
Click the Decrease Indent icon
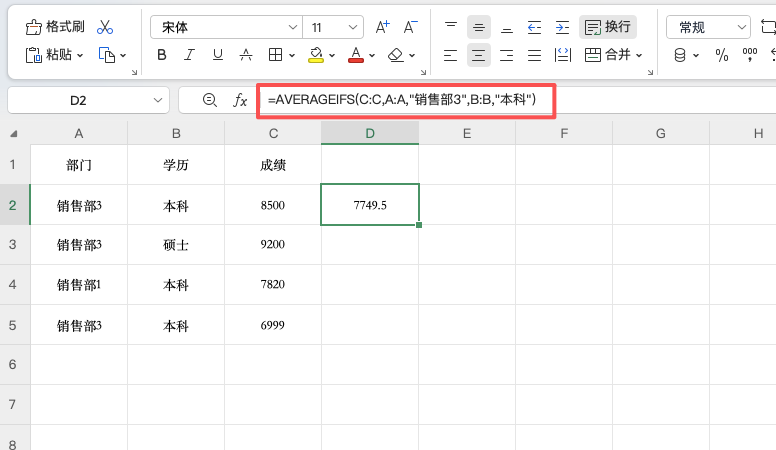[x=534, y=27]
